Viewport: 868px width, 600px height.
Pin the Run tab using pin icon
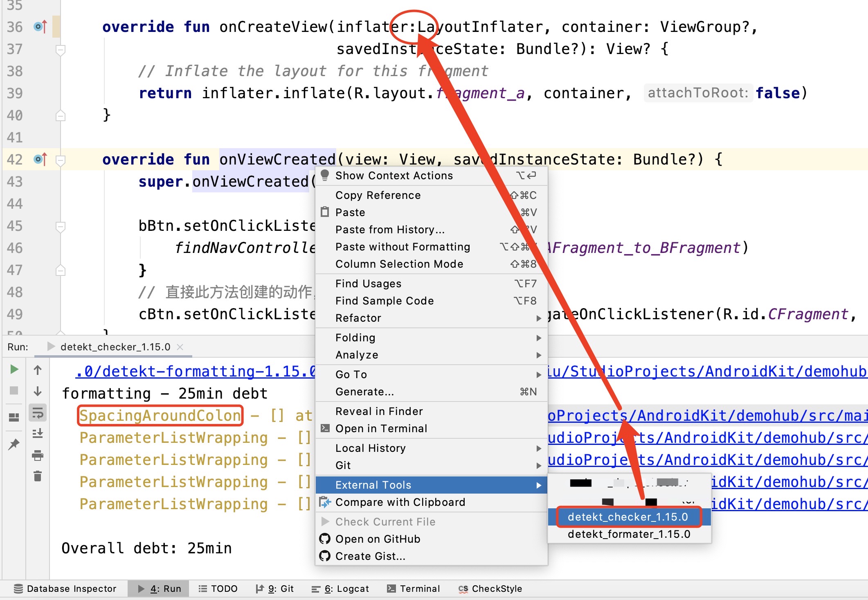(x=14, y=444)
